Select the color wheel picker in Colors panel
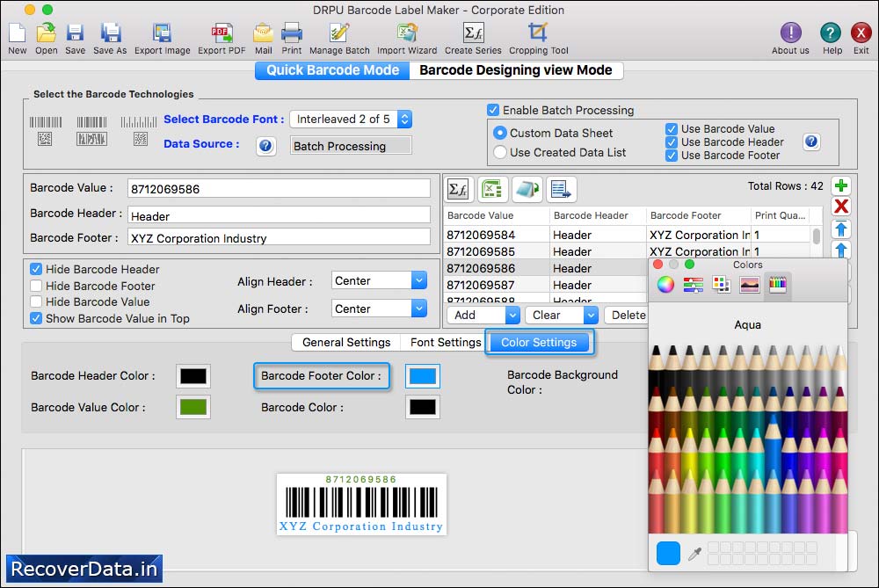 click(665, 285)
